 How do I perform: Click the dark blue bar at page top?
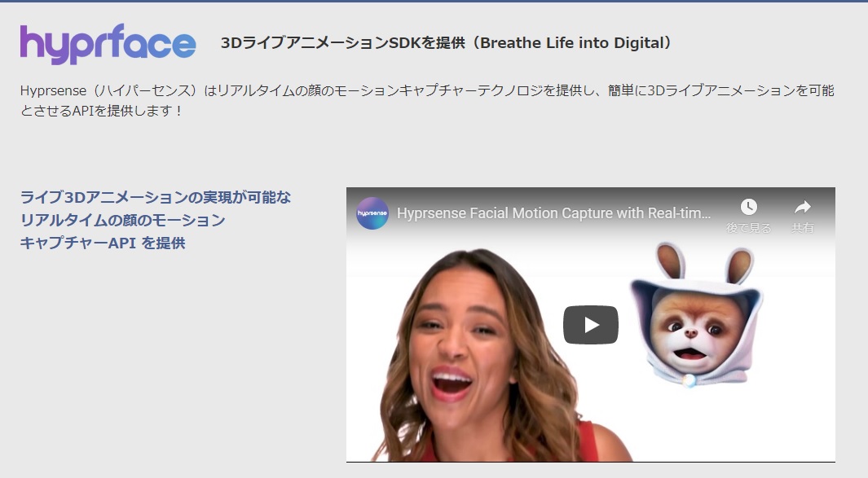click(434, 2)
